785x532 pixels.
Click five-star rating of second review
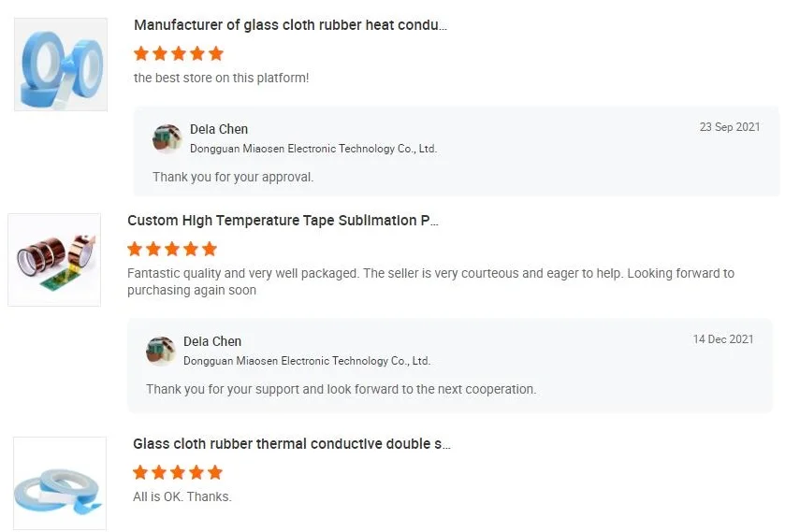(x=172, y=249)
